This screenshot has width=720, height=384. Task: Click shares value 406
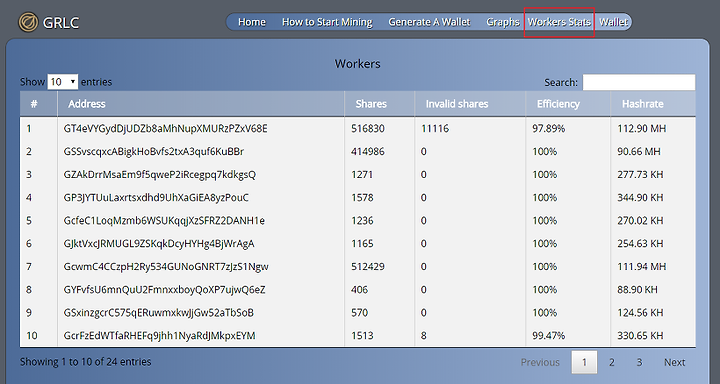coord(360,289)
